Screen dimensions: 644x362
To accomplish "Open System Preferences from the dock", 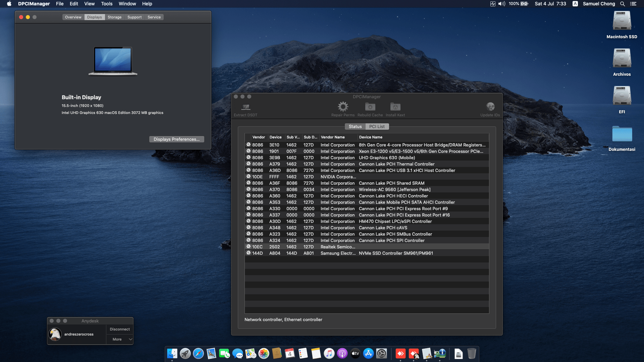I will [x=381, y=353].
